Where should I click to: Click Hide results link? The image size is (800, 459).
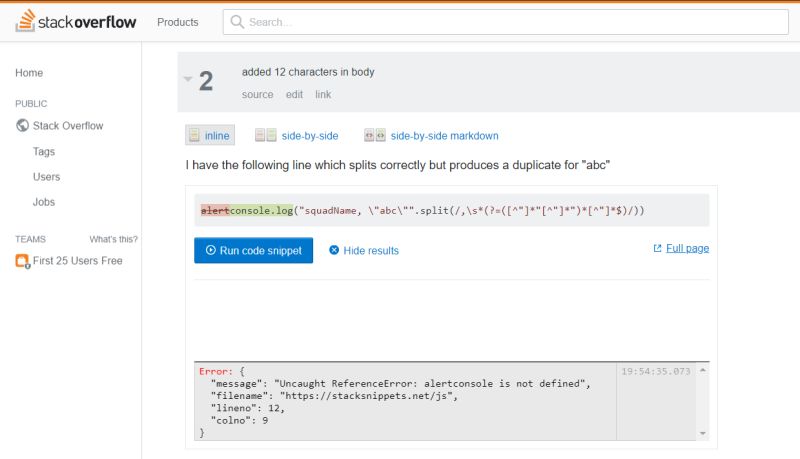click(371, 250)
